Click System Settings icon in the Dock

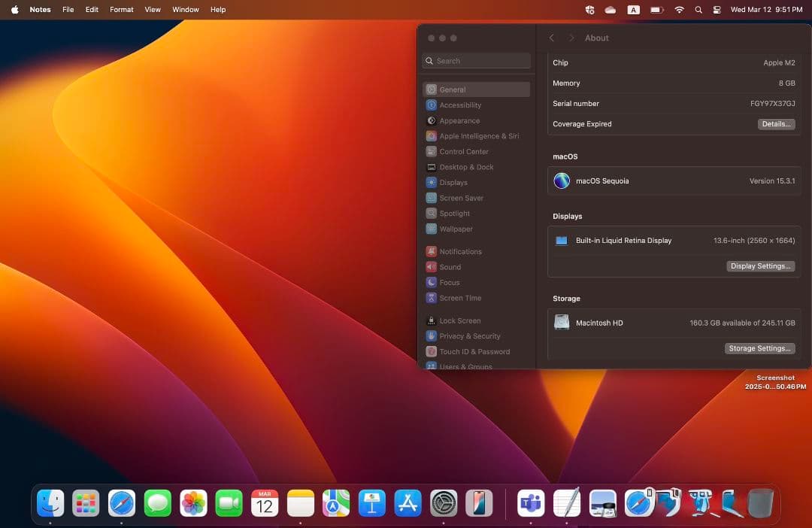point(444,503)
